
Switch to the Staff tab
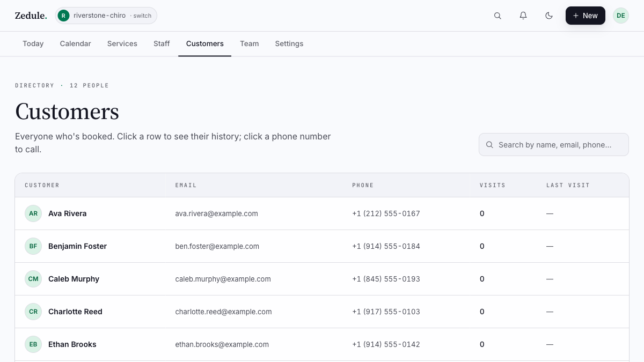pos(162,43)
